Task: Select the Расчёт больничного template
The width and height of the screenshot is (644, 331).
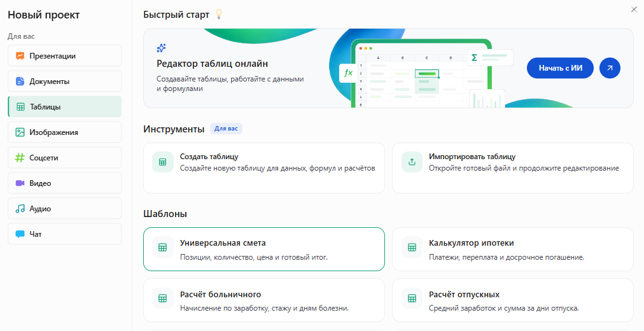Action: pyautogui.click(x=264, y=300)
